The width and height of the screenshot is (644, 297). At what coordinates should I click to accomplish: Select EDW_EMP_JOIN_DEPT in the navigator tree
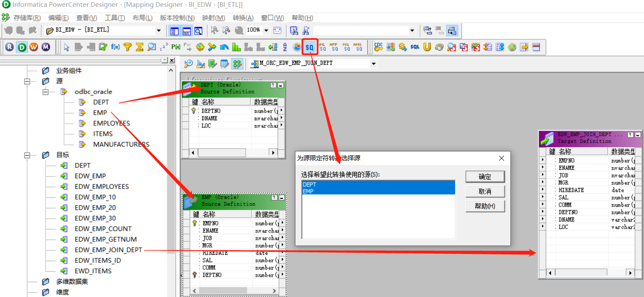(108, 250)
